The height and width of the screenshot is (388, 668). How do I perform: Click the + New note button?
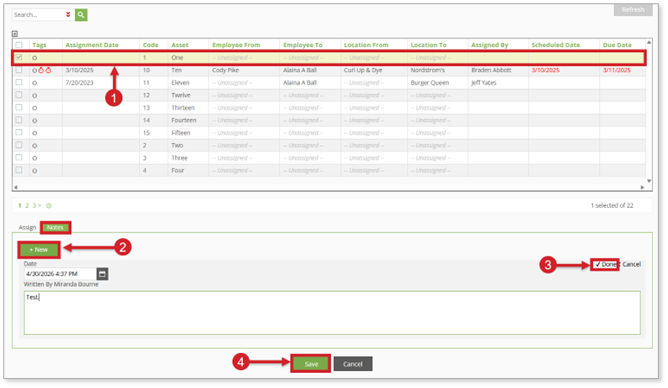coord(39,250)
